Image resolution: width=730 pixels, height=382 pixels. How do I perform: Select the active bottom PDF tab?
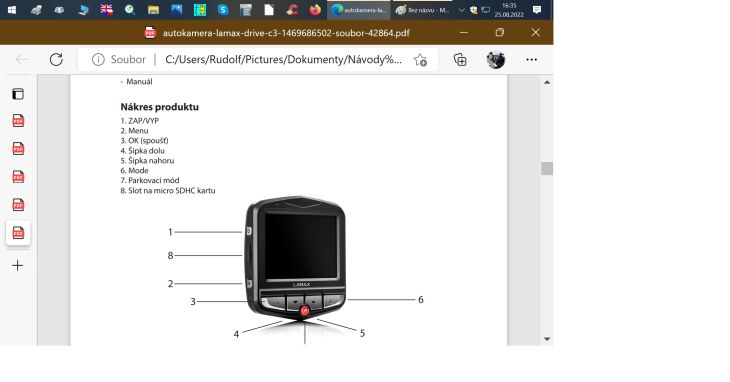tap(18, 233)
